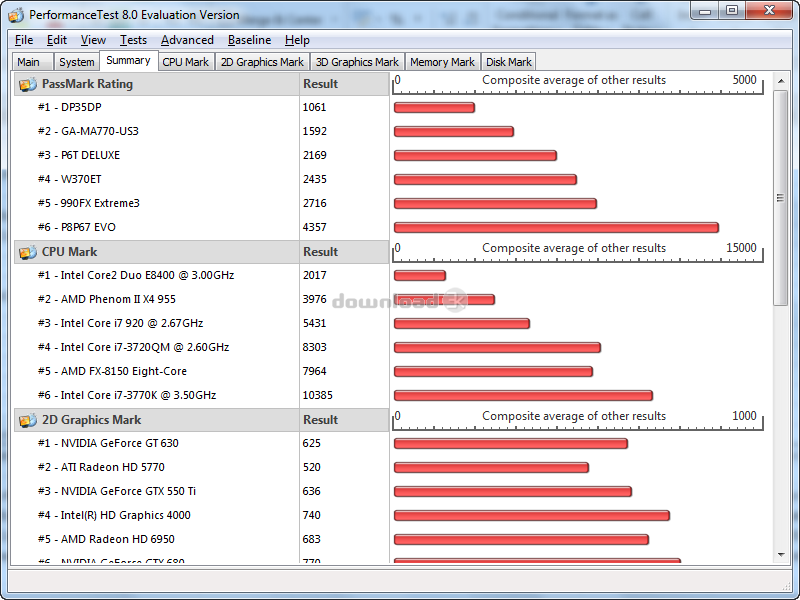
Task: Click the 2D Graphics Mark section header label
Action: click(x=91, y=420)
